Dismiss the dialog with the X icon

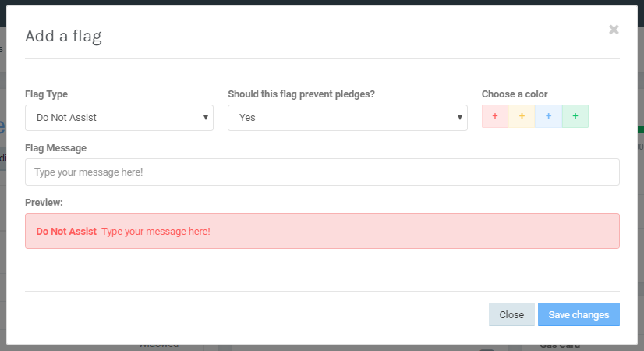614,30
